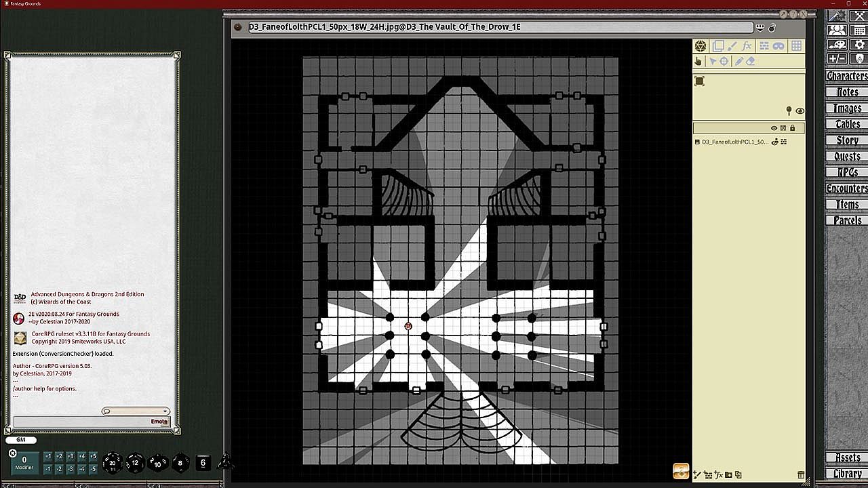Open the grid tool in image toolbar
The height and width of the screenshot is (488, 868).
click(x=796, y=46)
